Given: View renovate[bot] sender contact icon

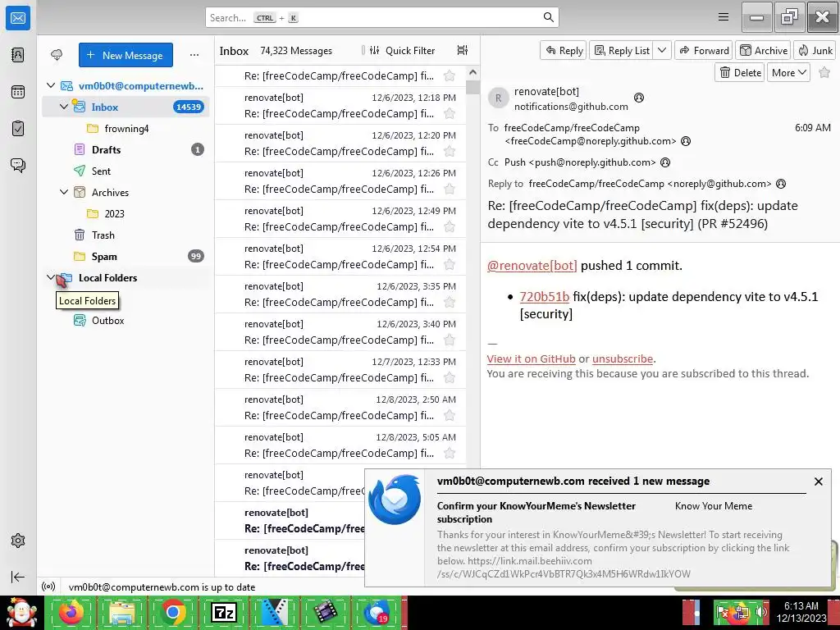Looking at the screenshot, I should pos(638,98).
